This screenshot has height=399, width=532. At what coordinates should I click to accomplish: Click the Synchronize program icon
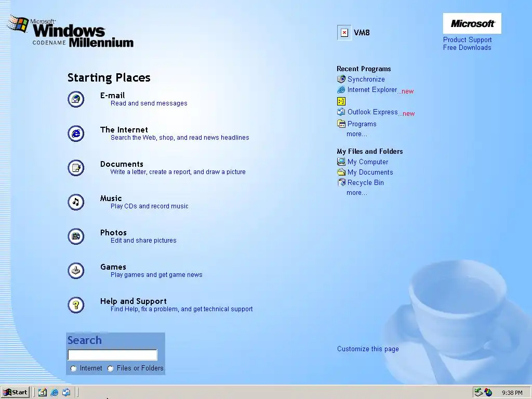coord(341,79)
